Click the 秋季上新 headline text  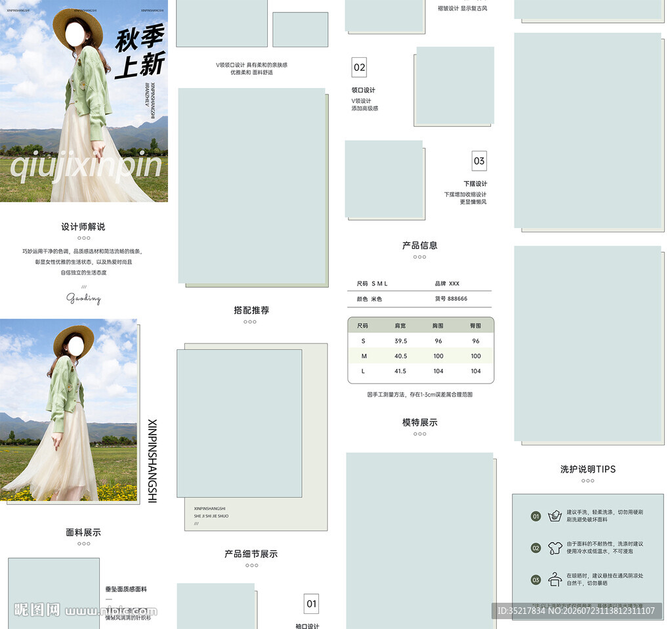tap(140, 53)
